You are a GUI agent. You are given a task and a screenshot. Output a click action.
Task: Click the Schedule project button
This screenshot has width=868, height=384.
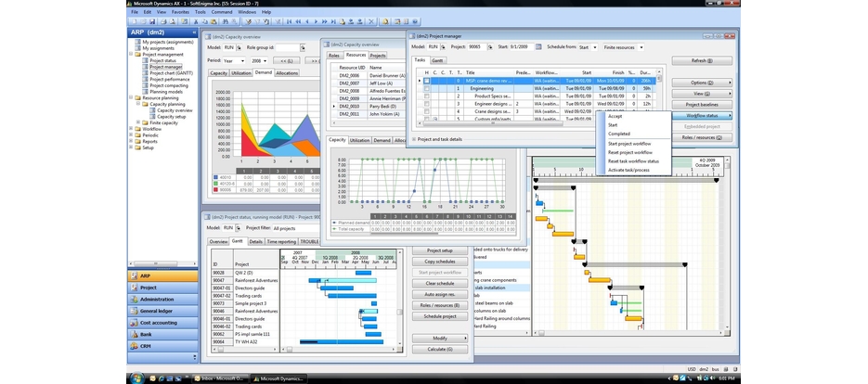(x=440, y=316)
